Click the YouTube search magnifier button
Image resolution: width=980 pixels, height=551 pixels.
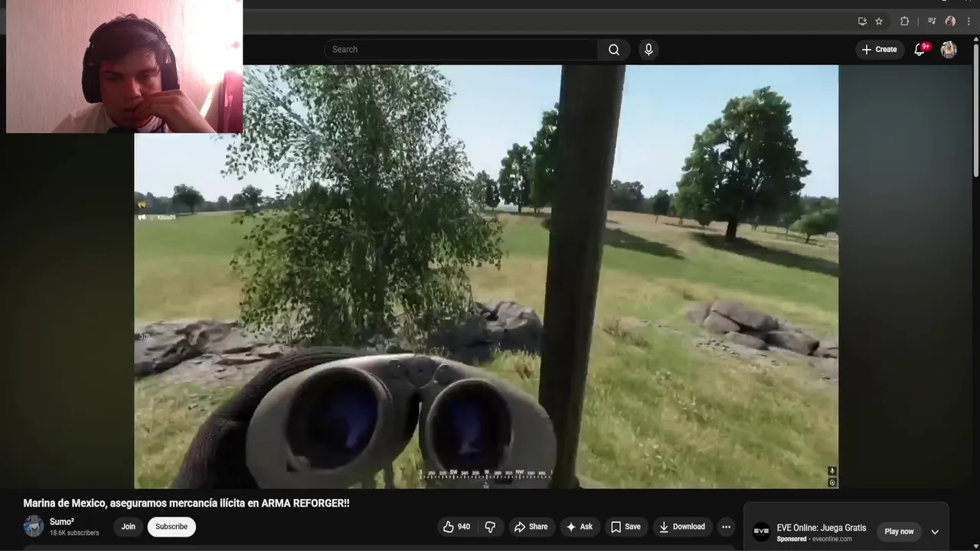614,50
